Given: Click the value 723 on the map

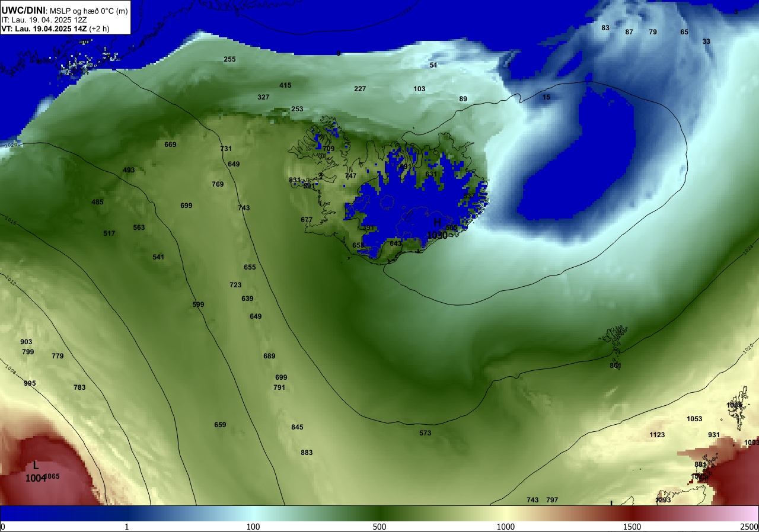Looking at the screenshot, I should (x=235, y=285).
